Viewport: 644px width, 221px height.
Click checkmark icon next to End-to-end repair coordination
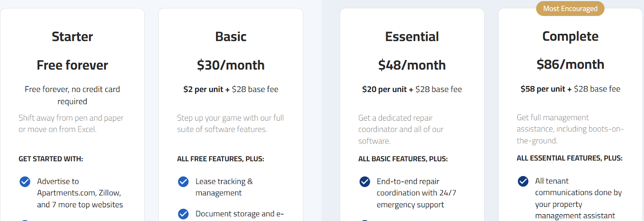click(365, 181)
